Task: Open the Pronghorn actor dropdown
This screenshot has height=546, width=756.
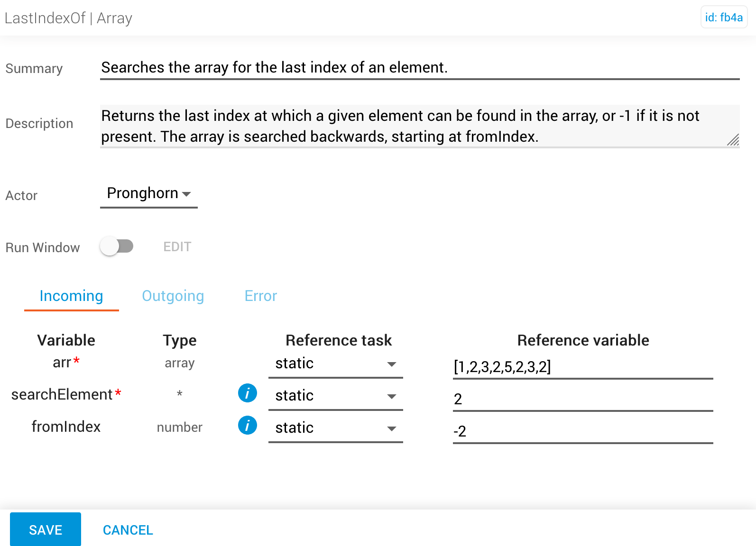Action: [149, 194]
